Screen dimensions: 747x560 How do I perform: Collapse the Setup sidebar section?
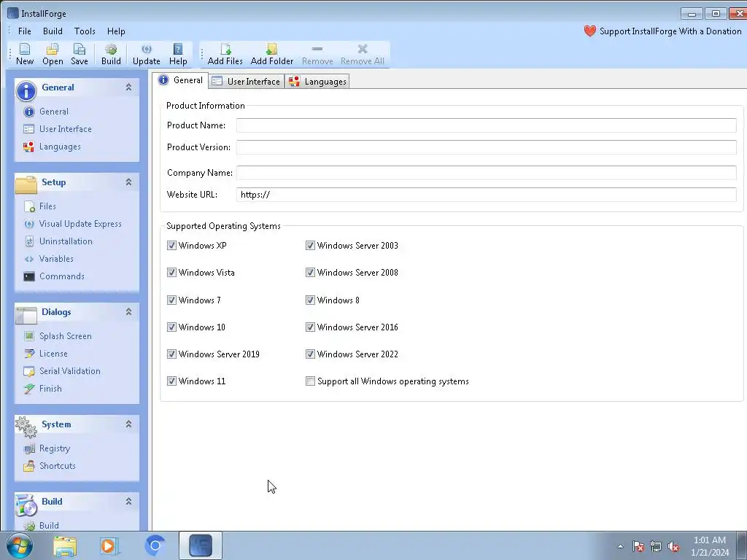click(128, 182)
